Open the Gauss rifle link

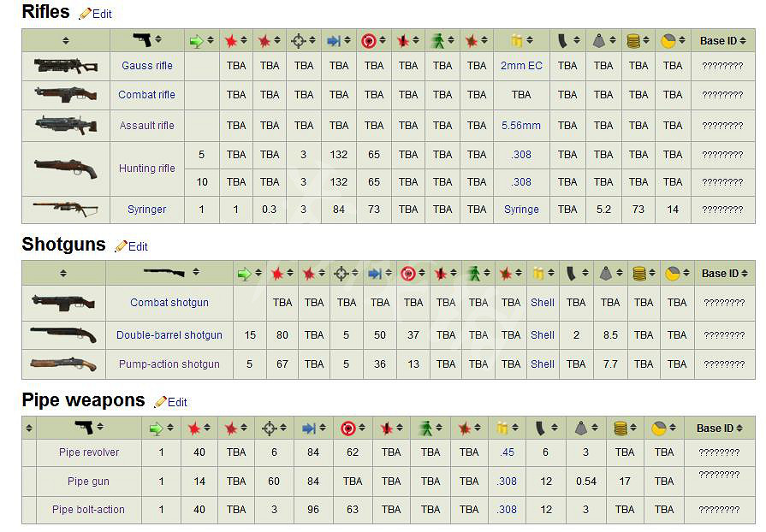[146, 66]
